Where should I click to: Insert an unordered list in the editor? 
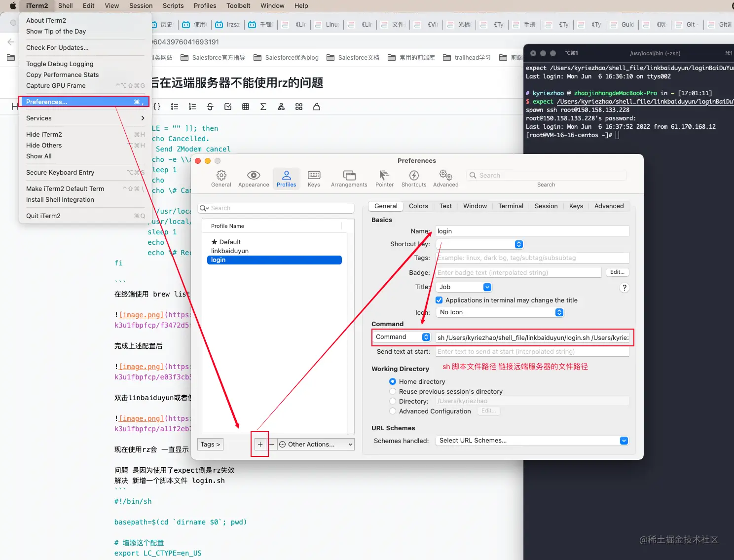click(x=175, y=107)
